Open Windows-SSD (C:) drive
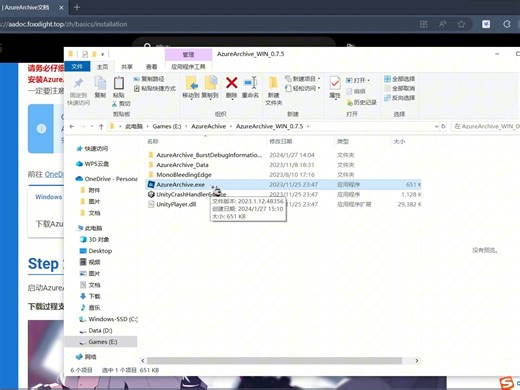This screenshot has width=520, height=390. click(113, 319)
